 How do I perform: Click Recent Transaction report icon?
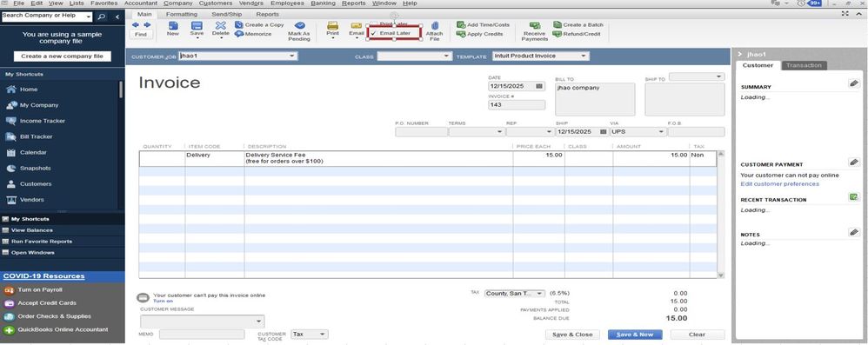point(853,196)
